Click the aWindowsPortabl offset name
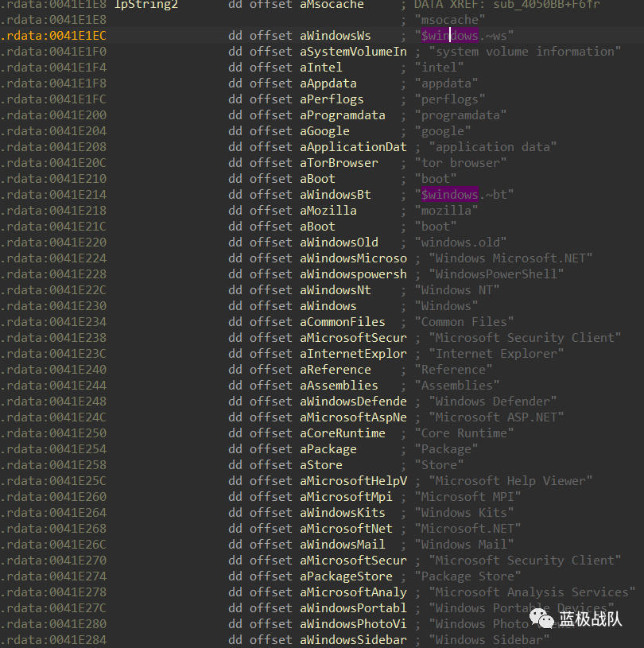The width and height of the screenshot is (644, 648). tap(353, 608)
